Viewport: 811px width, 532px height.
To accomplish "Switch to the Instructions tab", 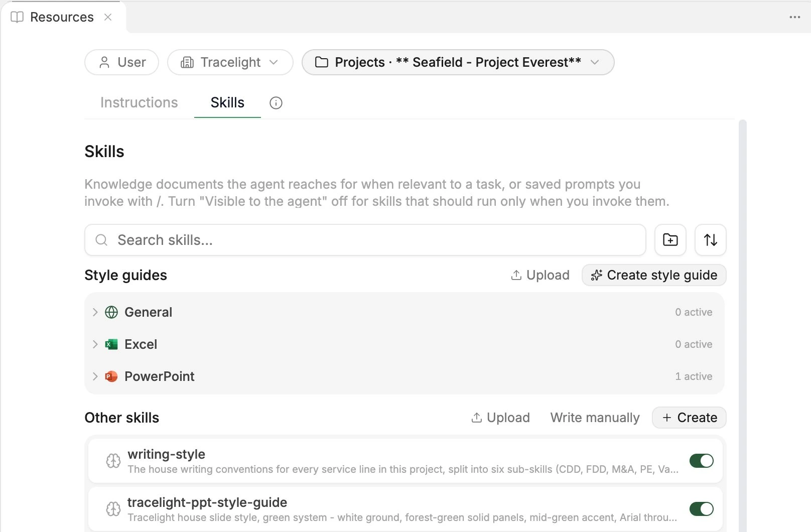I will [139, 103].
